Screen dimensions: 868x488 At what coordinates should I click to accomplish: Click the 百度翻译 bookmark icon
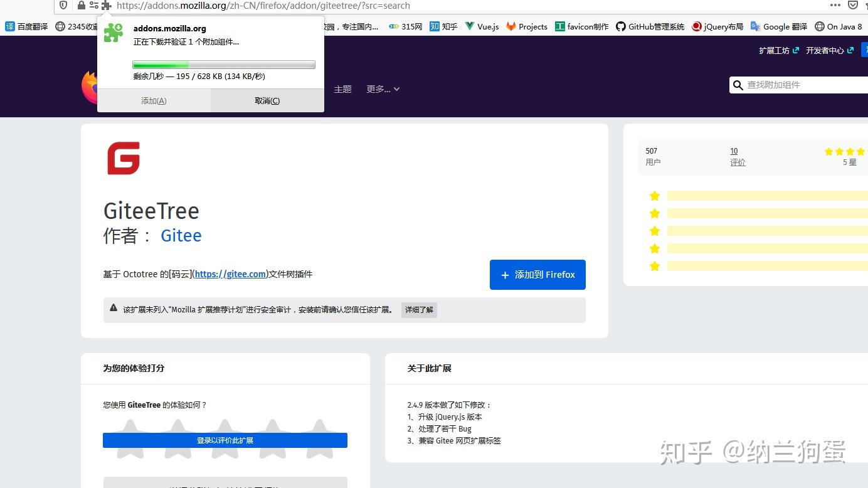pyautogui.click(x=9, y=26)
